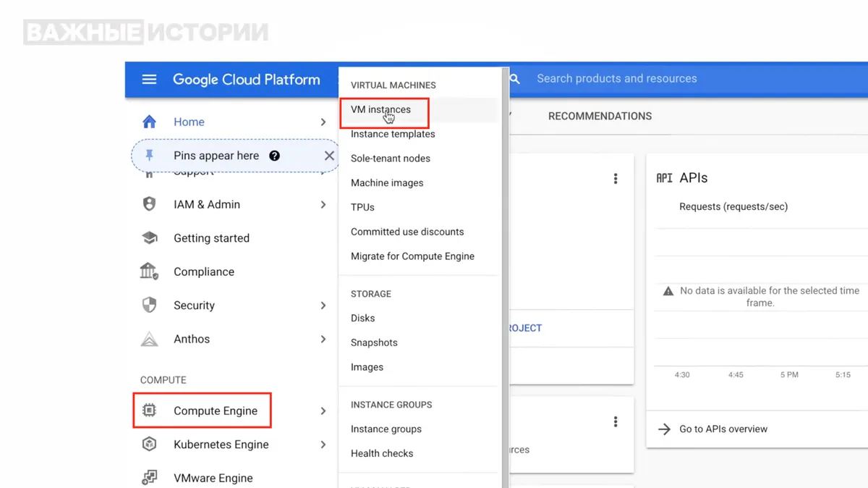Open IAM & Admin label
Image resolution: width=868 pixels, height=488 pixels.
207,204
